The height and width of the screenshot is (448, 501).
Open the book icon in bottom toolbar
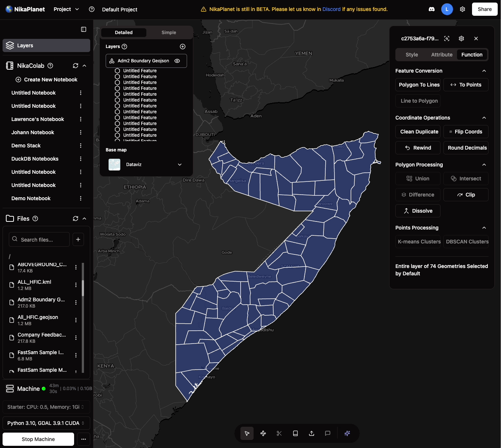(x=295, y=433)
